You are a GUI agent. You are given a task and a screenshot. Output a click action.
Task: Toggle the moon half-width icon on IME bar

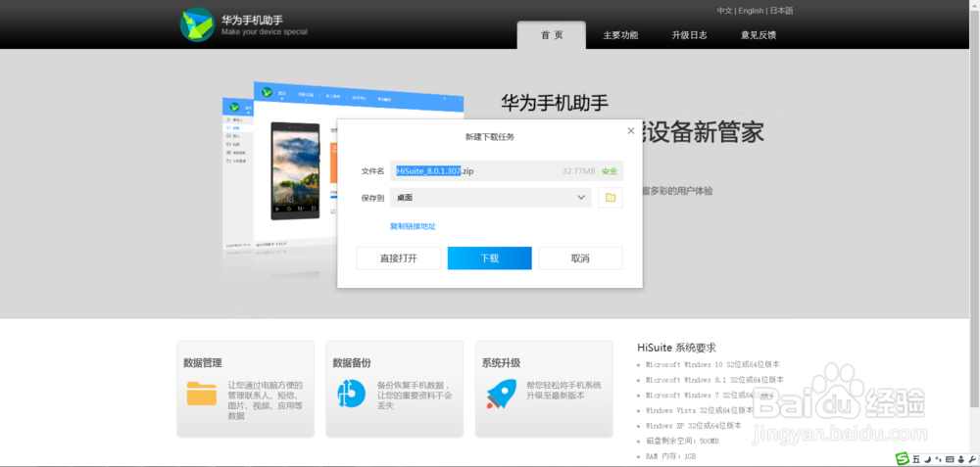(928, 459)
